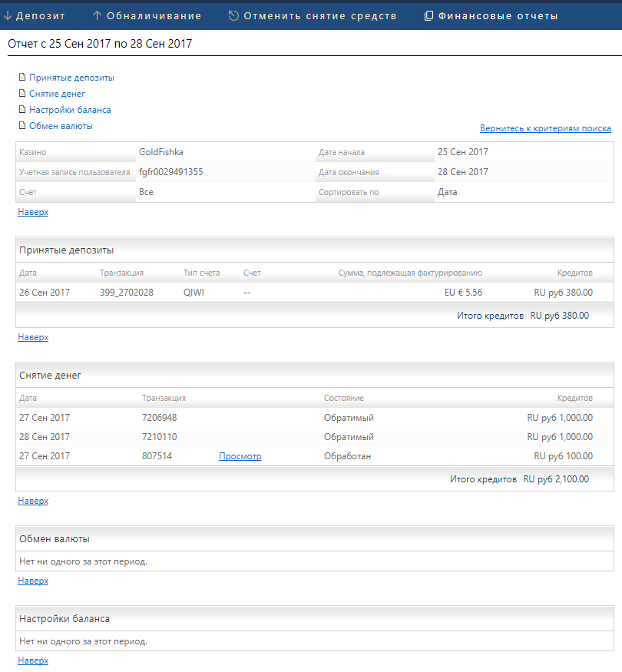Click the page icon beside Принятые депозиты
Viewport: 622px width, 672px height.
(x=22, y=77)
